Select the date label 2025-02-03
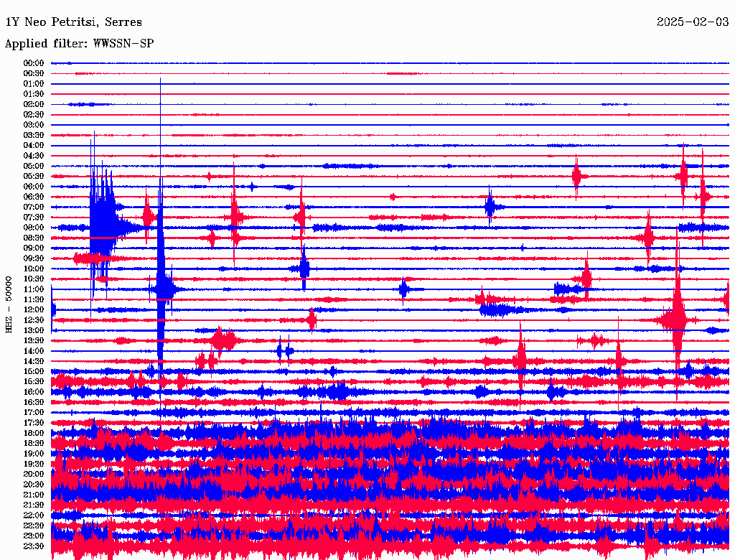 tap(693, 22)
